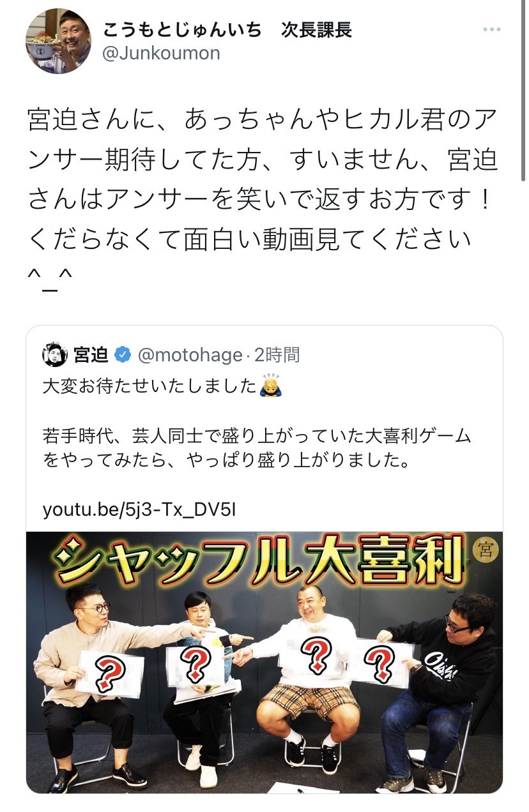Tap 宮迫's small avatar in quoted tweet

tap(55, 354)
